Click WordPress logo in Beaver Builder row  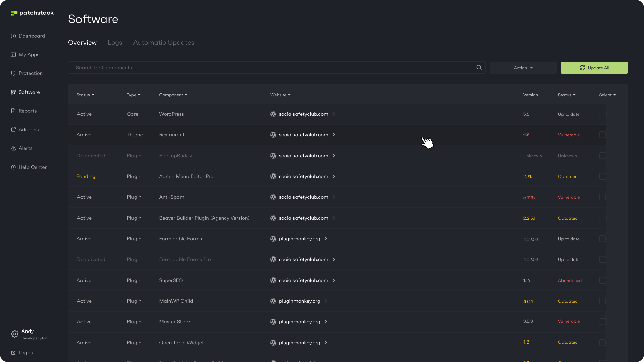[x=273, y=218]
